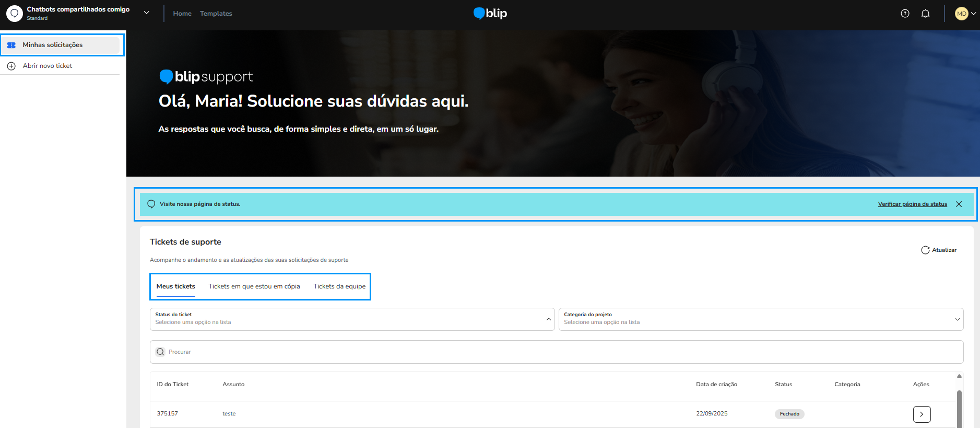
Task: Expand the user account menu chevron
Action: coord(973,14)
